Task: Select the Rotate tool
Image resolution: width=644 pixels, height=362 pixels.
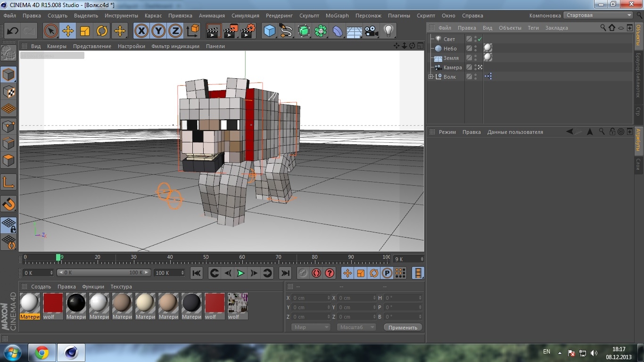Action: click(103, 31)
